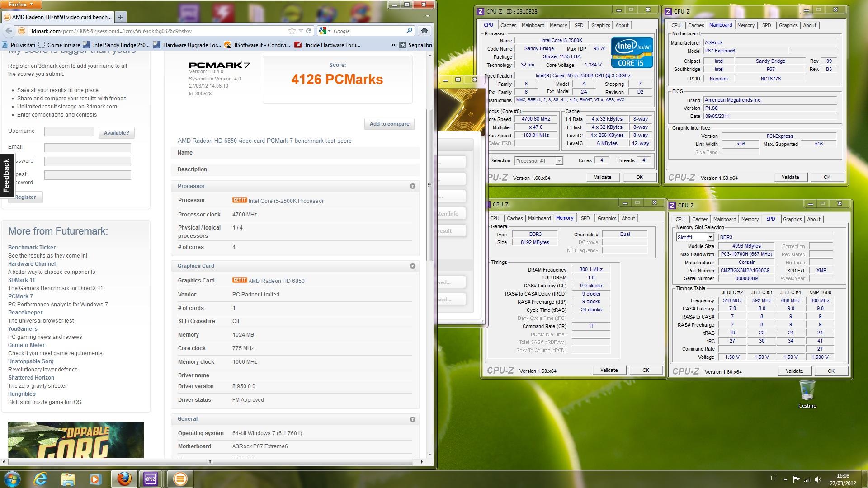Viewport: 868px width, 488px height.
Task: Open the orange PCMark app in taskbar
Action: (180, 479)
